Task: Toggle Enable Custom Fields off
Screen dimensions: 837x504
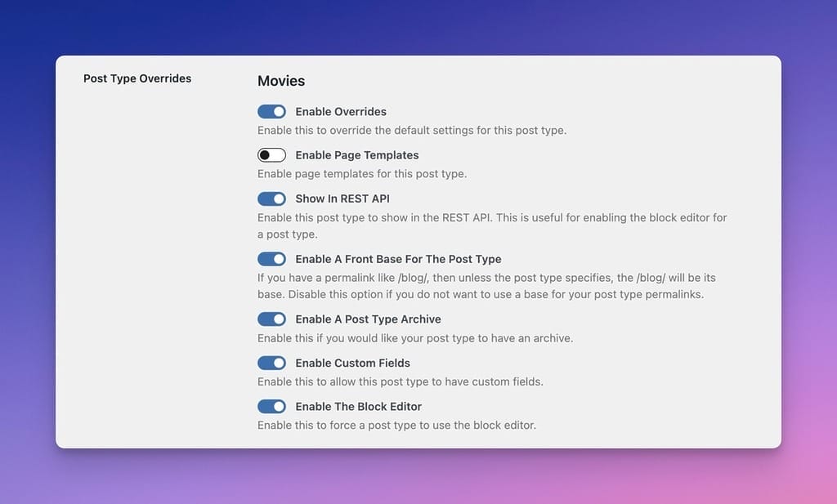Action: tap(271, 363)
